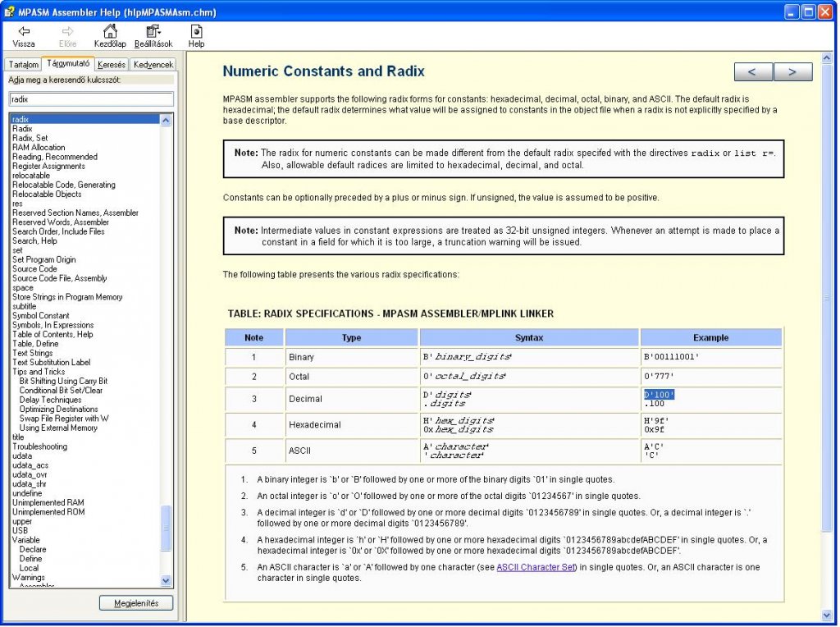Select 'undefine' index entry
The height and width of the screenshot is (627, 840).
27,493
